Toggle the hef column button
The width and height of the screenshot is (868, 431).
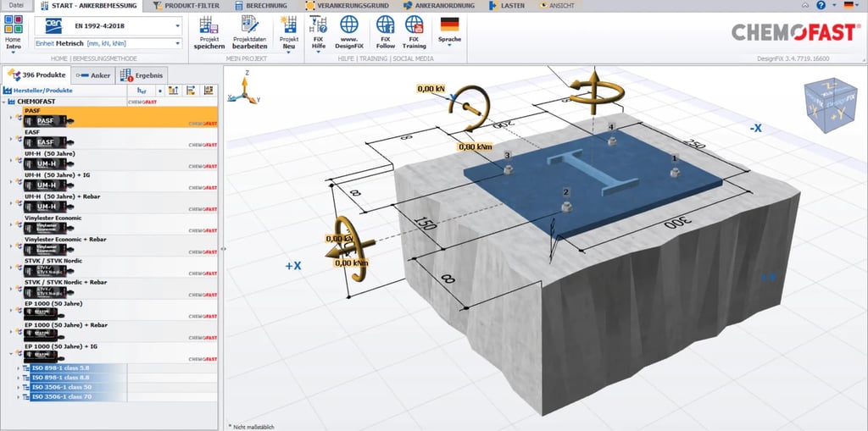[143, 90]
